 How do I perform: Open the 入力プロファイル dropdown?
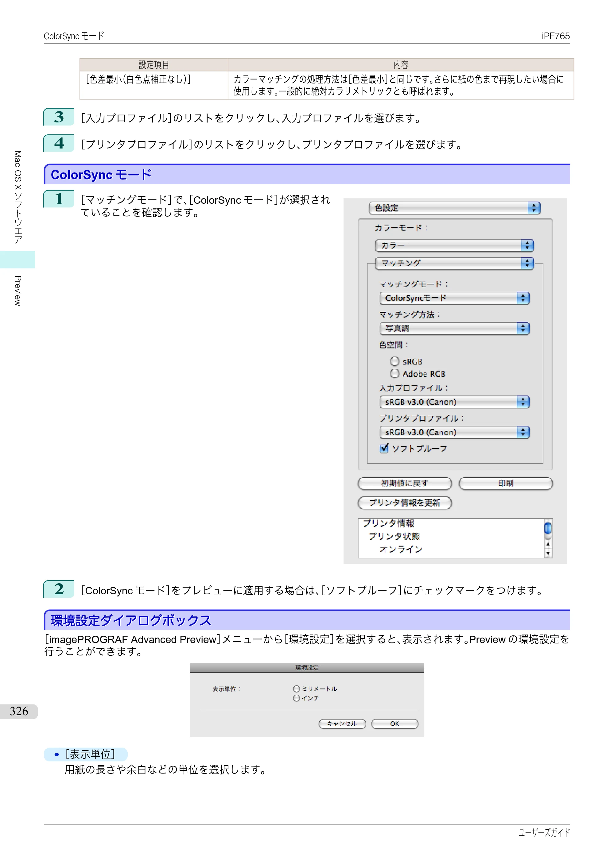point(454,402)
